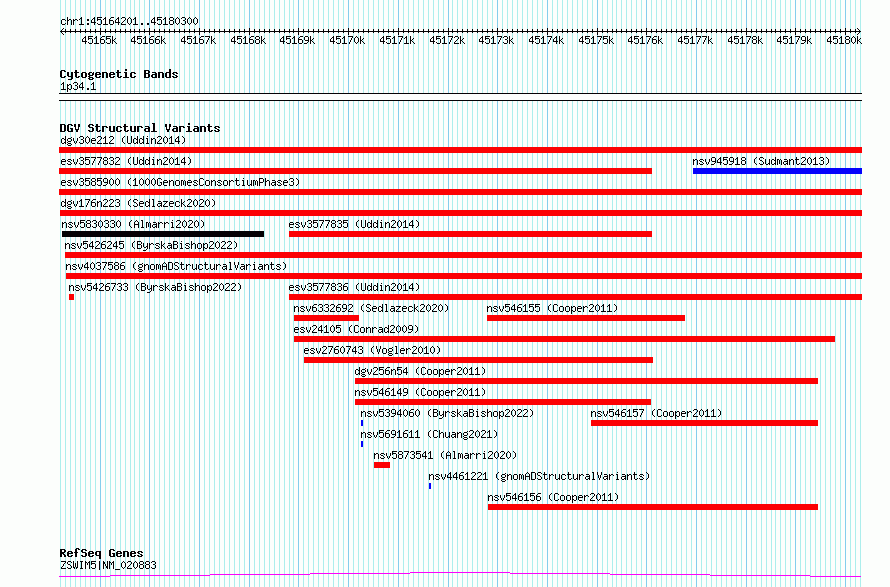Viewport: 890px width, 587px height.
Task: Open nsv5873541 (Almarri2020) variant label
Action: (445, 455)
